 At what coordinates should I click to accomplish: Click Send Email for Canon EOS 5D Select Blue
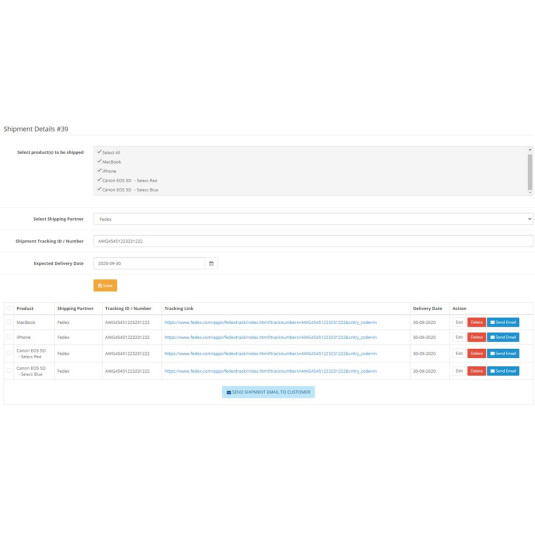[503, 371]
